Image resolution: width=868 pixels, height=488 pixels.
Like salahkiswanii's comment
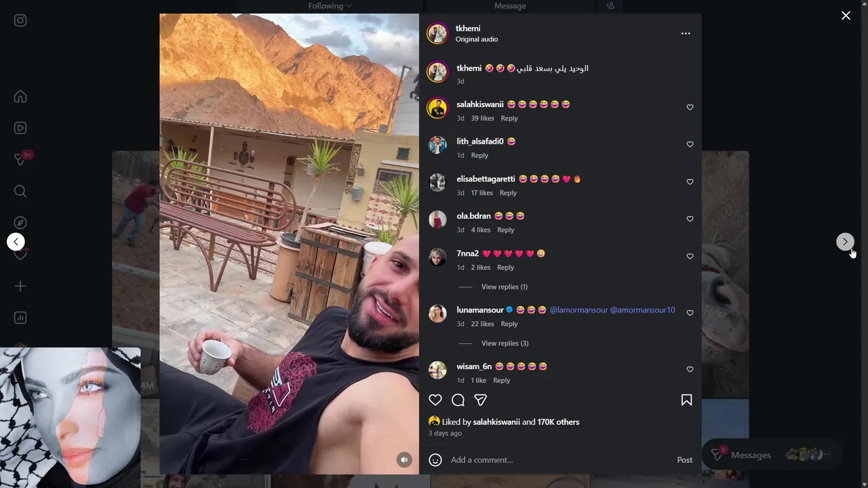click(690, 107)
